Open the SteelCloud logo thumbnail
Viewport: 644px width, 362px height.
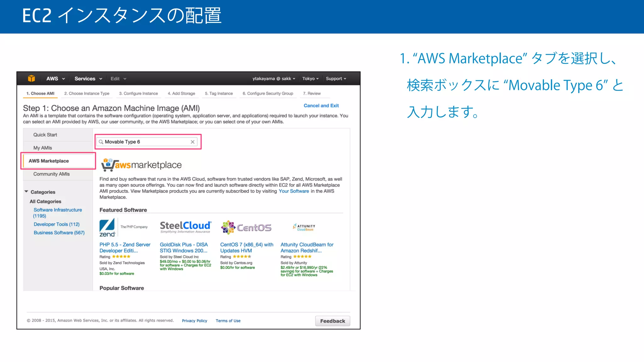[x=186, y=227]
